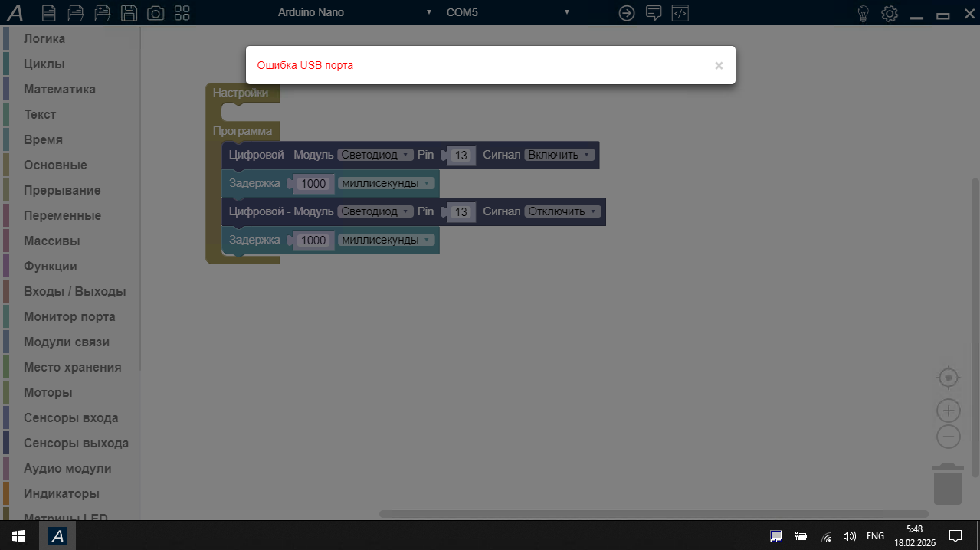Open the Включить signal dropdown
Image resolution: width=980 pixels, height=550 pixels.
(559, 155)
